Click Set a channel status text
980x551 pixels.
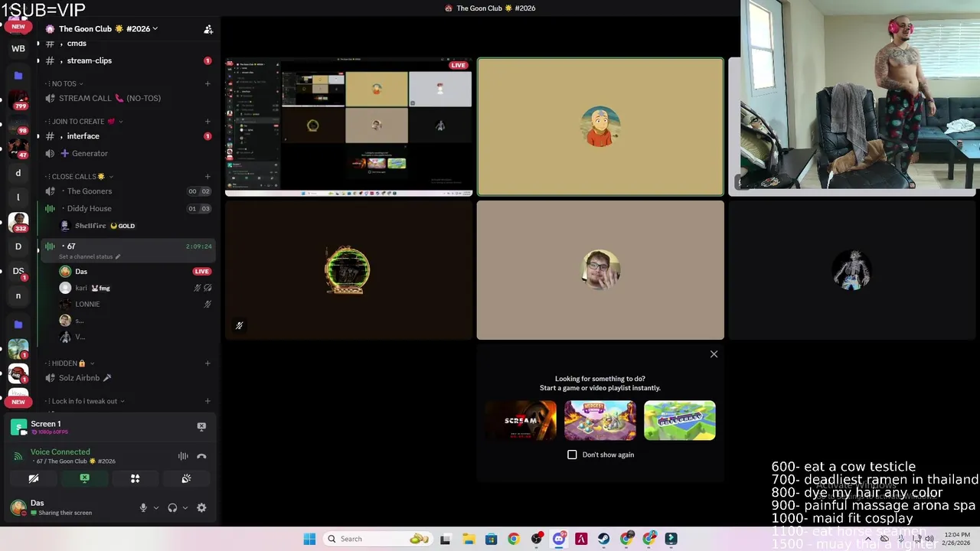point(86,256)
